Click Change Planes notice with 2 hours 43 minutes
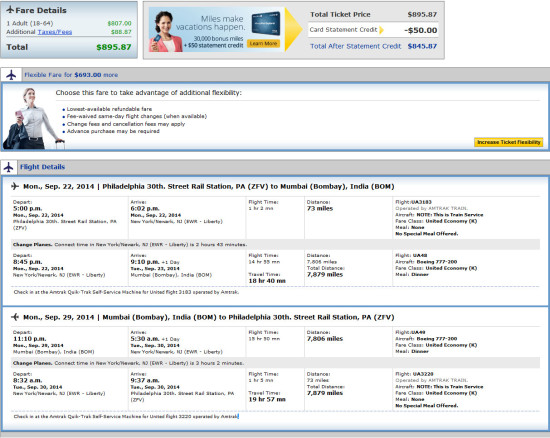 (275, 244)
